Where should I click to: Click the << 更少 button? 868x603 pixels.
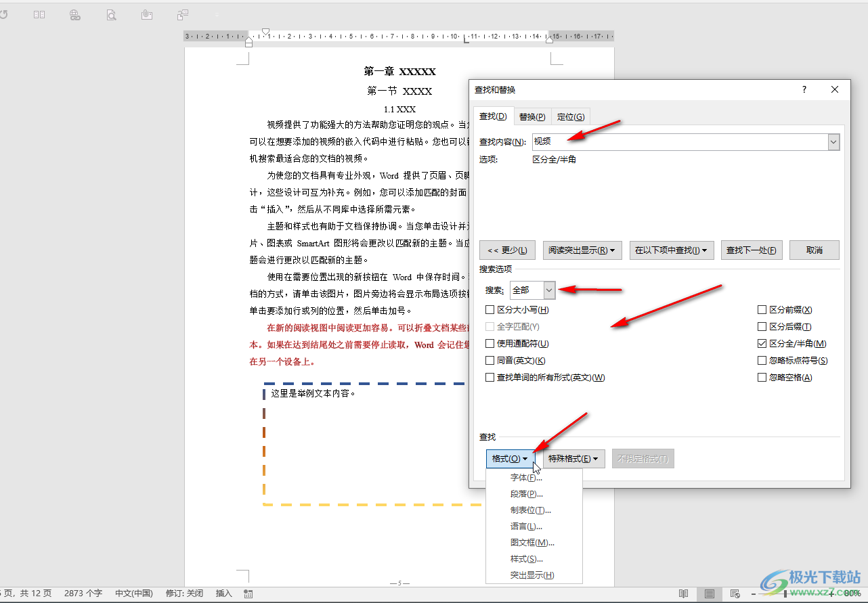pyautogui.click(x=508, y=250)
